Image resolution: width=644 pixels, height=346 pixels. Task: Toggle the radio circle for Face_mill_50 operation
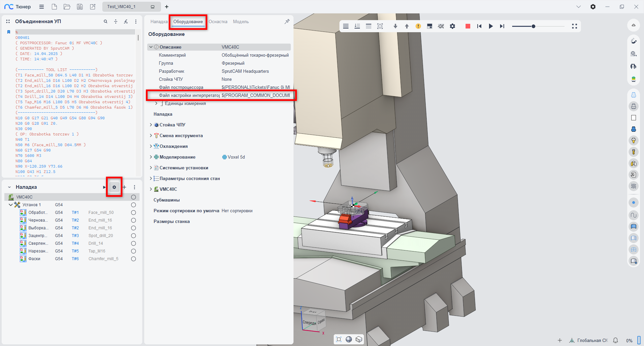(x=133, y=213)
